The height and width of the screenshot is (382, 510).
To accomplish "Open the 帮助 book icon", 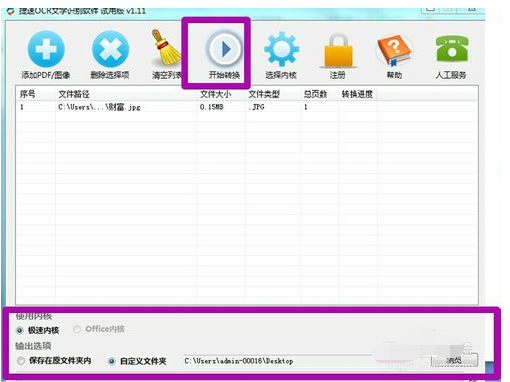I will tap(394, 51).
